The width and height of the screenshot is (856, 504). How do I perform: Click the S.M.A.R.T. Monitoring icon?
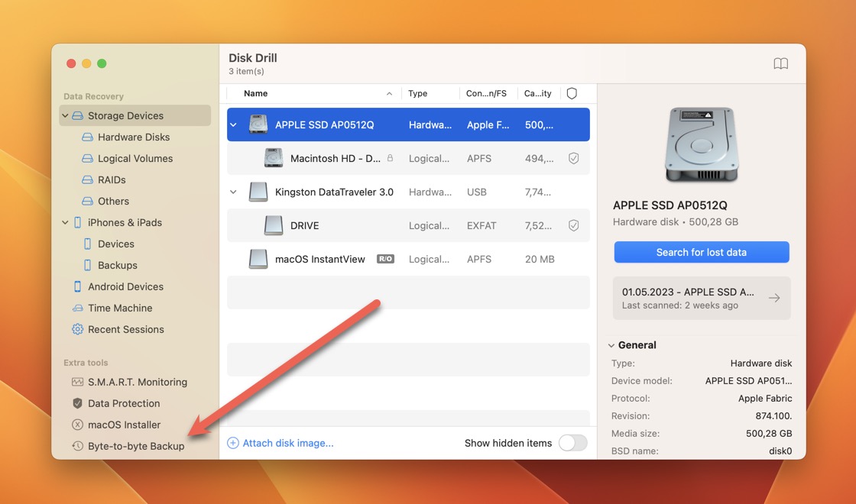(x=77, y=382)
